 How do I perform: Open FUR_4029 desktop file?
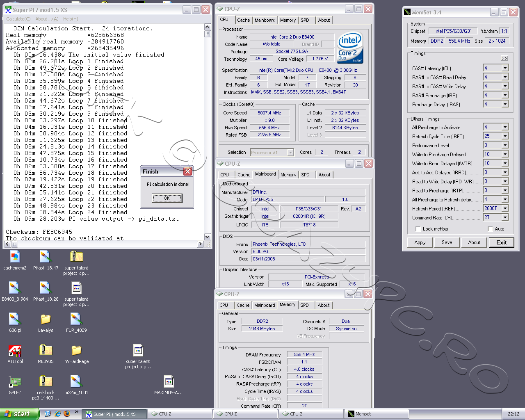pyautogui.click(x=76, y=322)
